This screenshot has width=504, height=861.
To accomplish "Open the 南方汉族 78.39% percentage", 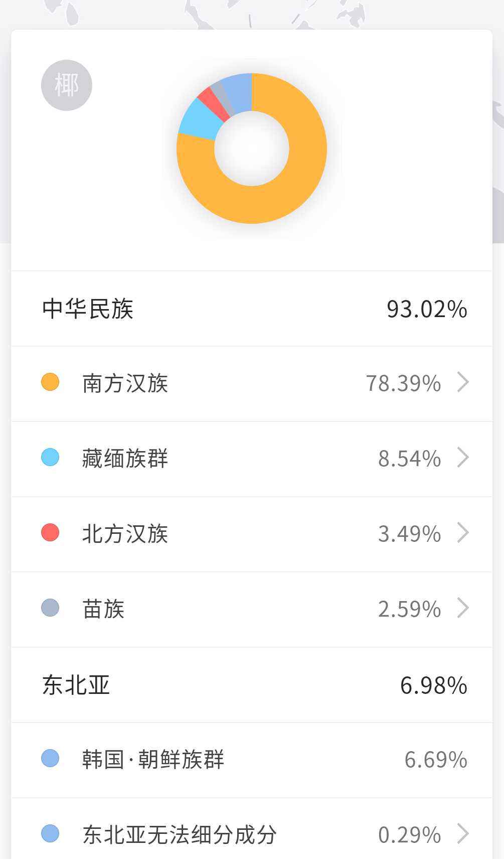I will 403,383.
